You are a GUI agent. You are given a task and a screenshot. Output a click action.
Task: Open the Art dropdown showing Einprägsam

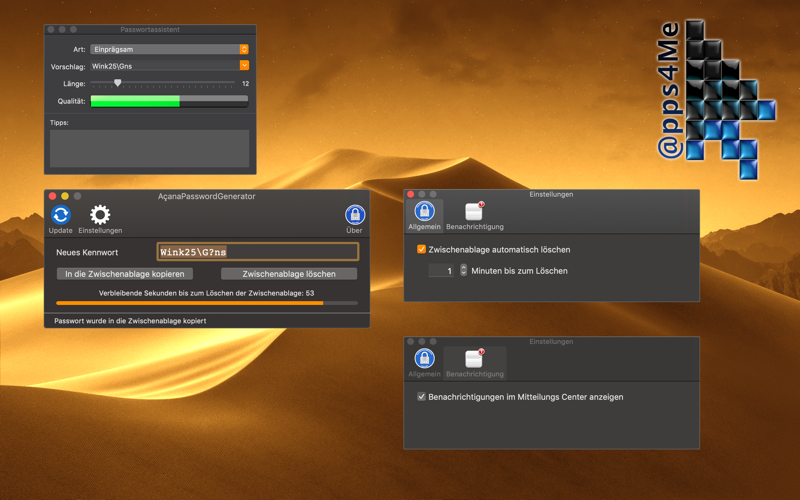[x=169, y=49]
